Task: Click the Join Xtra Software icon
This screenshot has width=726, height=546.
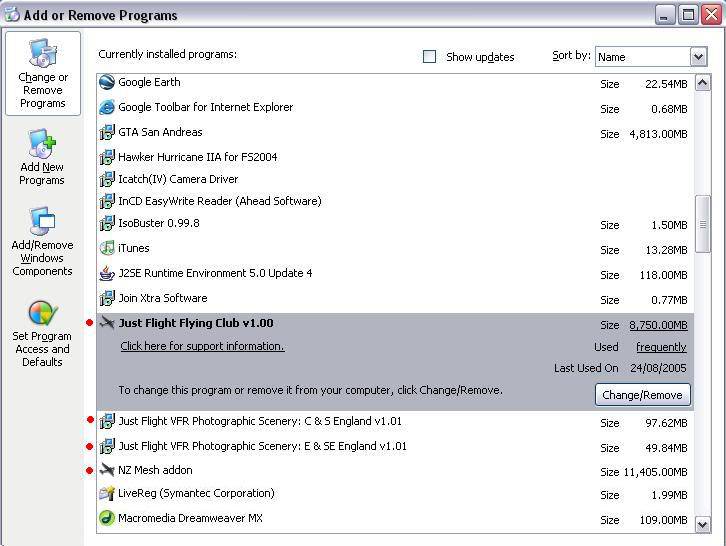Action: coord(107,298)
